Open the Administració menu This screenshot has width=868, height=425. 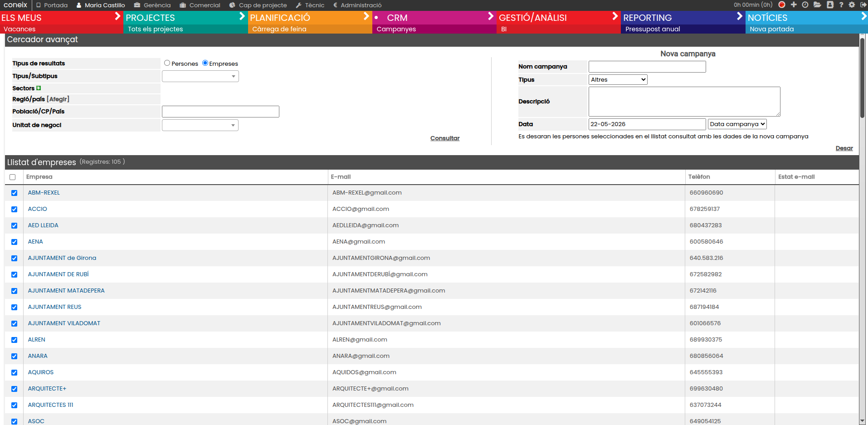(357, 5)
